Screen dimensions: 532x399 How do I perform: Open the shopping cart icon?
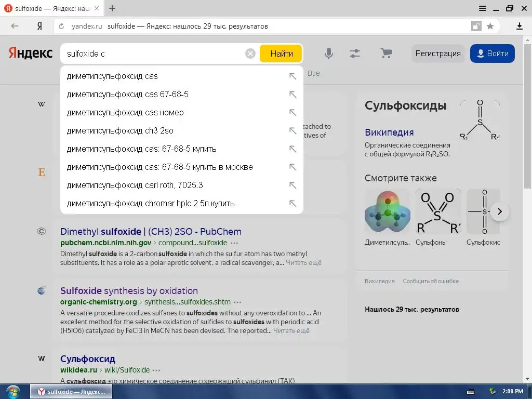386,53
